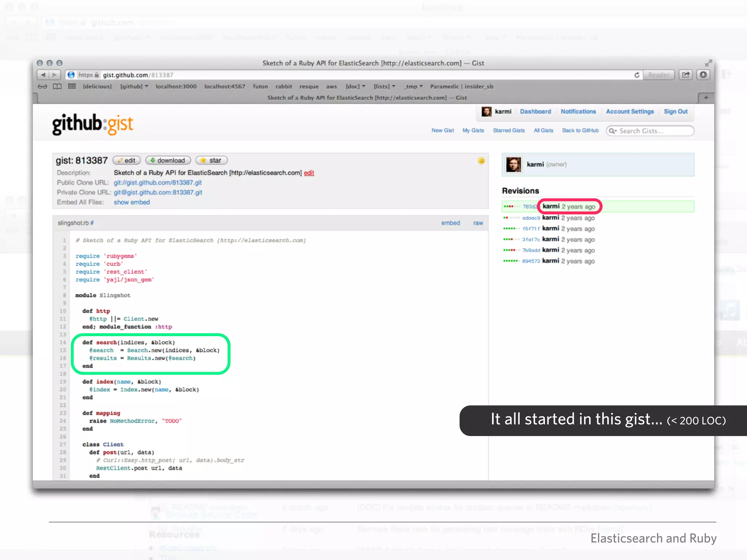Download the gist

(168, 160)
